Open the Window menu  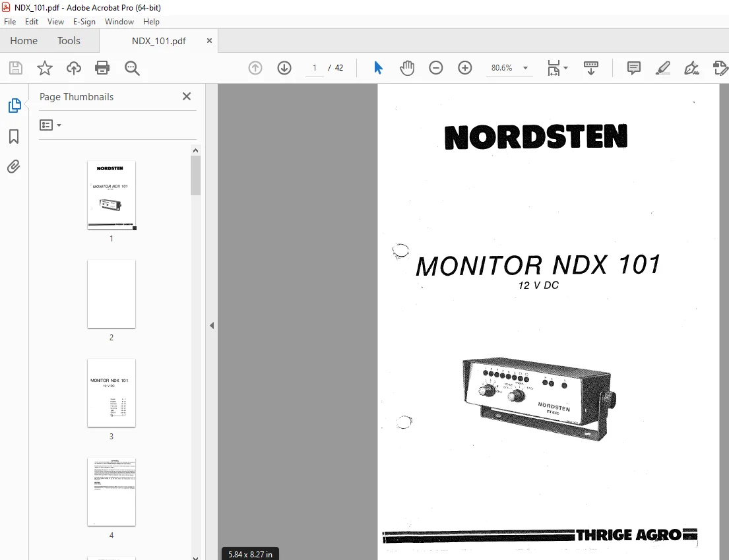(x=119, y=21)
